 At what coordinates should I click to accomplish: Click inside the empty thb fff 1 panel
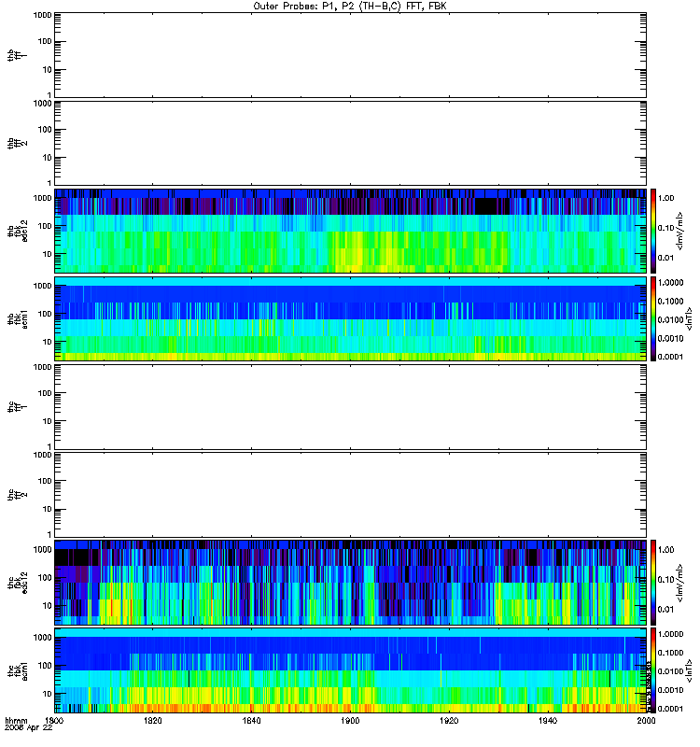pos(350,55)
